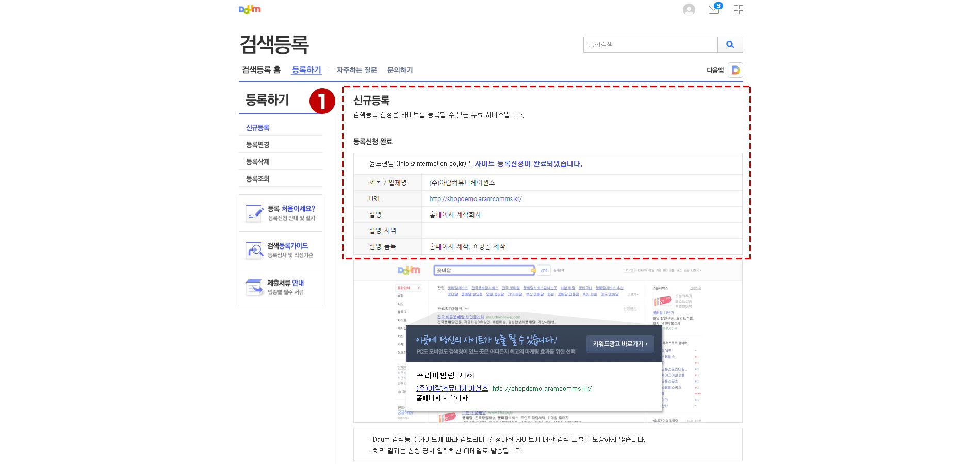Click the Daum logo at top
The image size is (980, 464).
pos(250,9)
